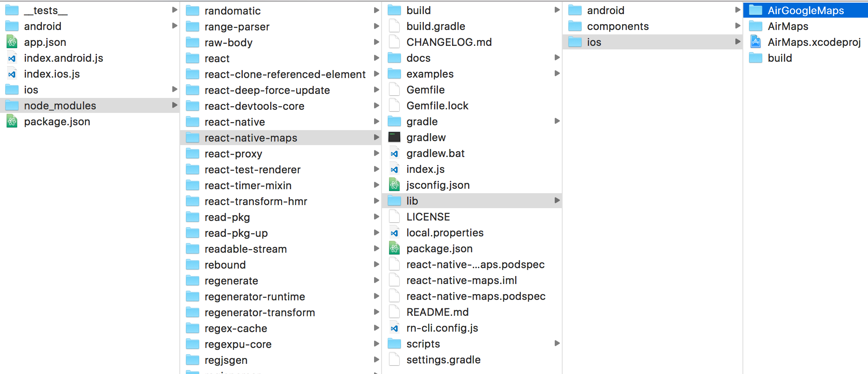Click the Gemfile.lock document icon
868x374 pixels.
tap(394, 106)
